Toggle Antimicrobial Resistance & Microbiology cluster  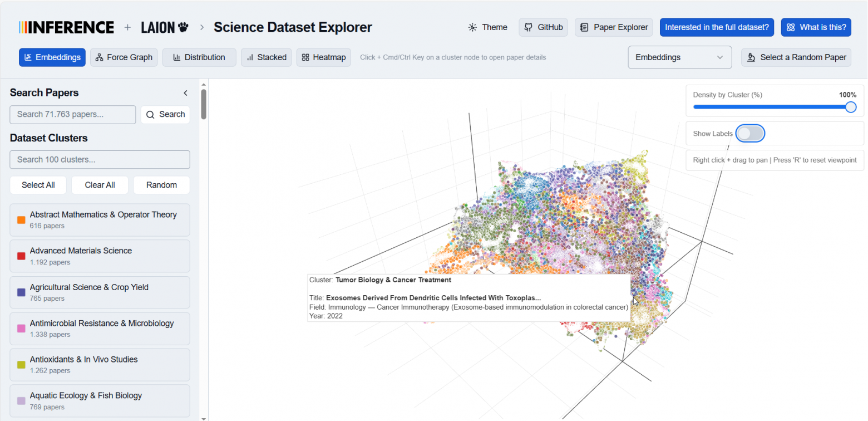(x=100, y=329)
